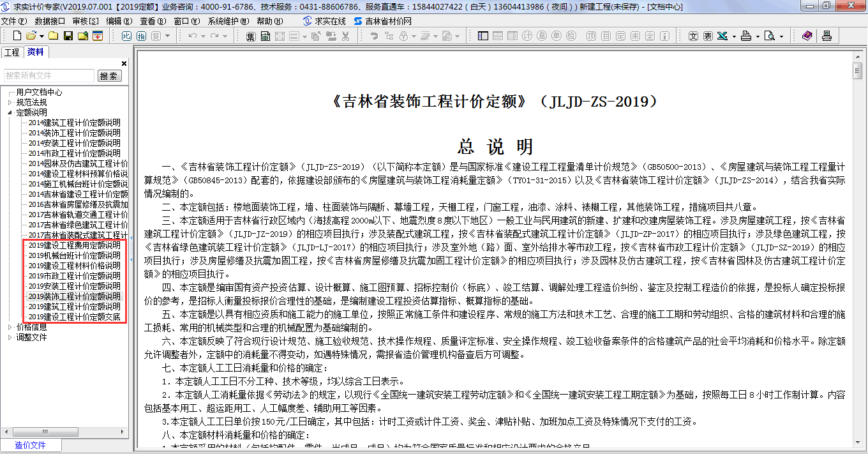
Task: Select the 造价文件 bottom tab
Action: pos(31,445)
